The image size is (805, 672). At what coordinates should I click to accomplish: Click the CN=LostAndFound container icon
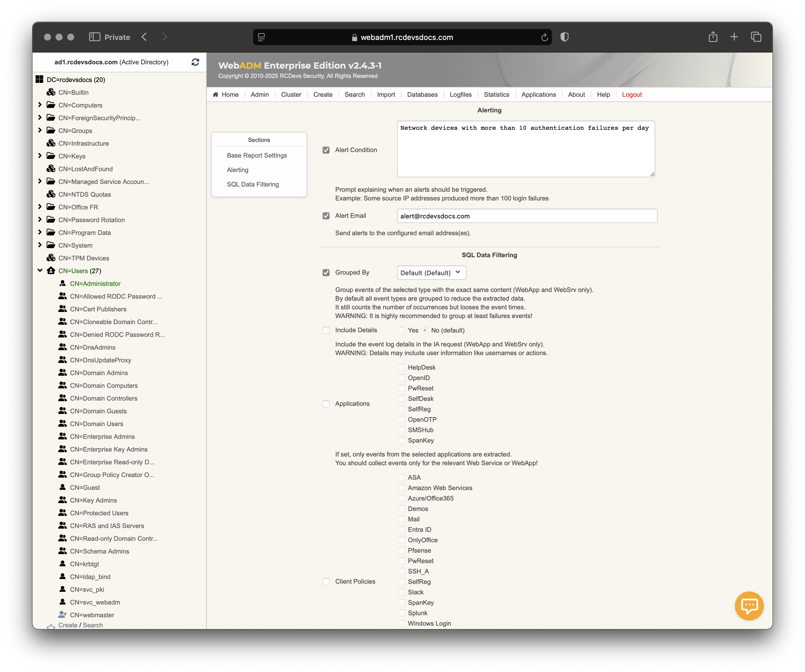pyautogui.click(x=51, y=169)
